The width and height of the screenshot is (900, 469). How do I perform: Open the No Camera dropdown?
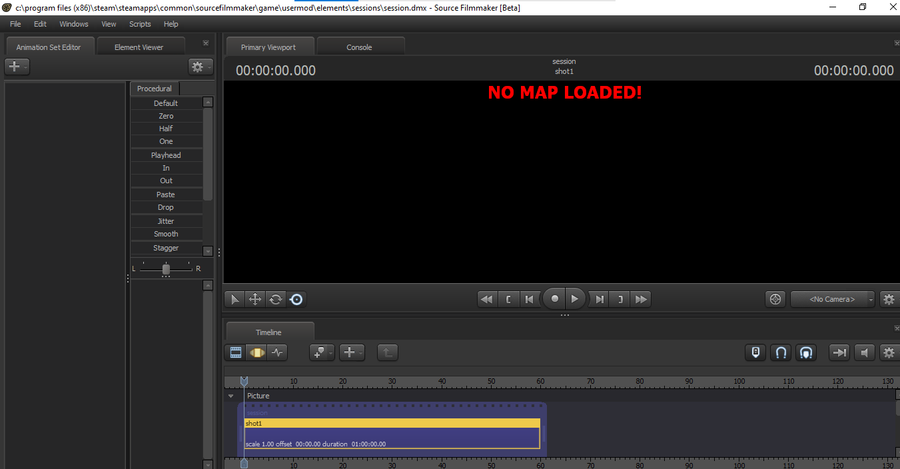click(x=832, y=299)
